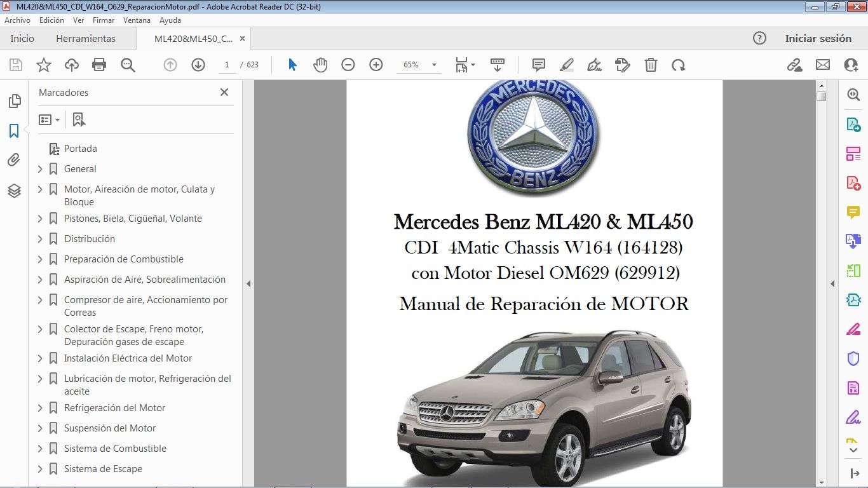Close the Marcadores panel

(224, 92)
